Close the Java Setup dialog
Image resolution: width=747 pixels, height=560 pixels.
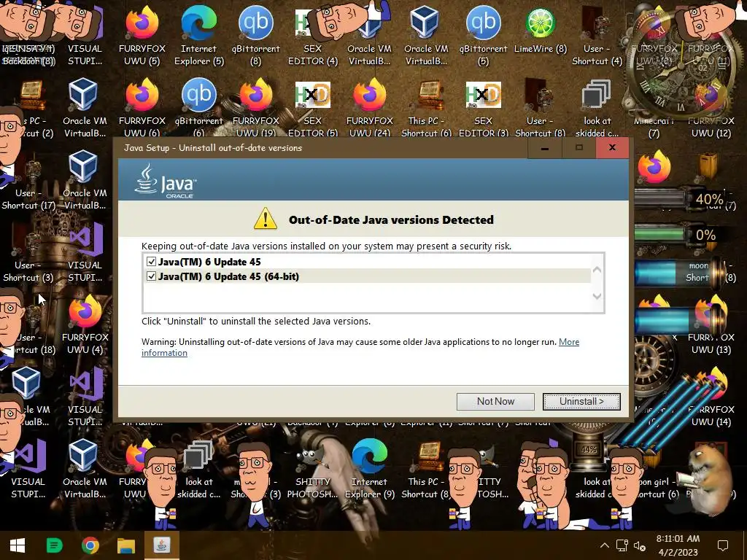[x=612, y=148]
